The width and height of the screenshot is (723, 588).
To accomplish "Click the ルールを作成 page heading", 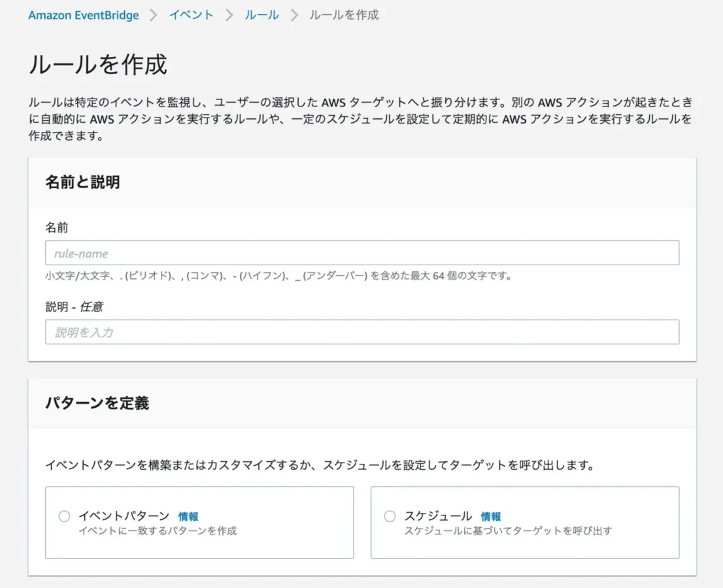I will (x=97, y=65).
